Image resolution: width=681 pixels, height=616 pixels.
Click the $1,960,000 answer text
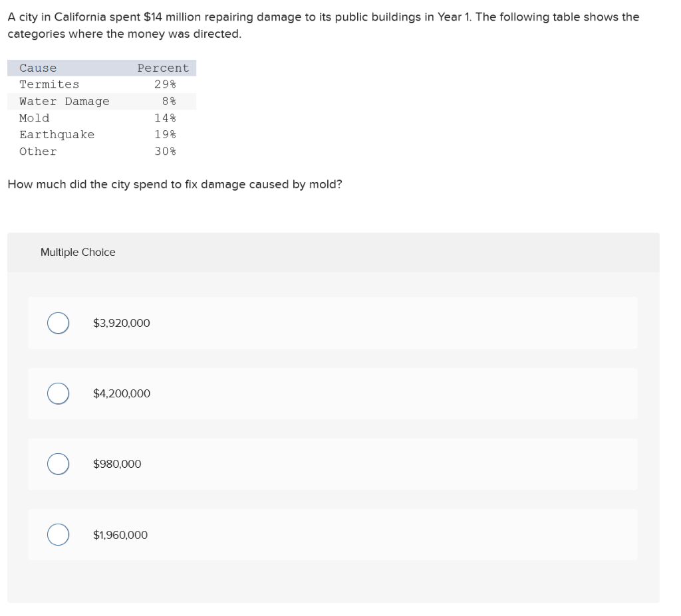120,534
